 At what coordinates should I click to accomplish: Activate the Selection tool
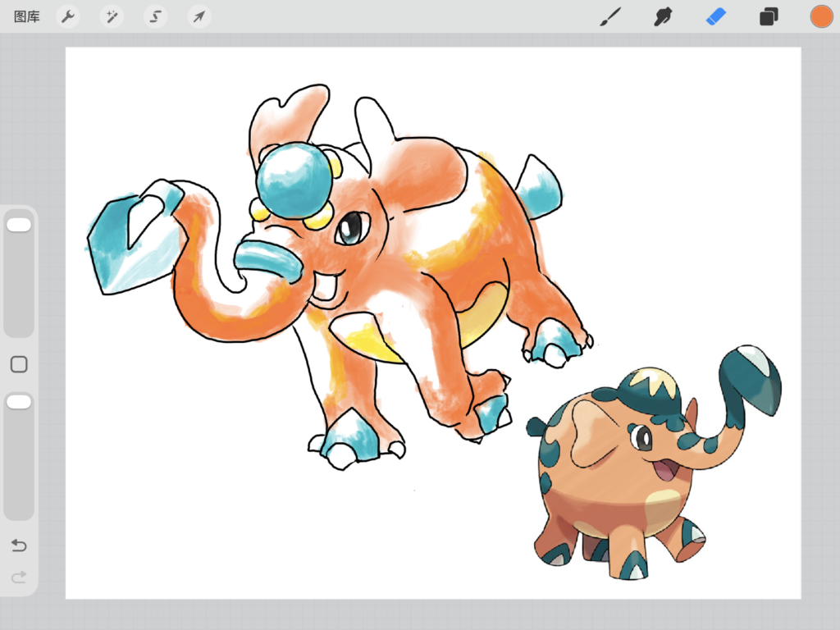(156, 16)
